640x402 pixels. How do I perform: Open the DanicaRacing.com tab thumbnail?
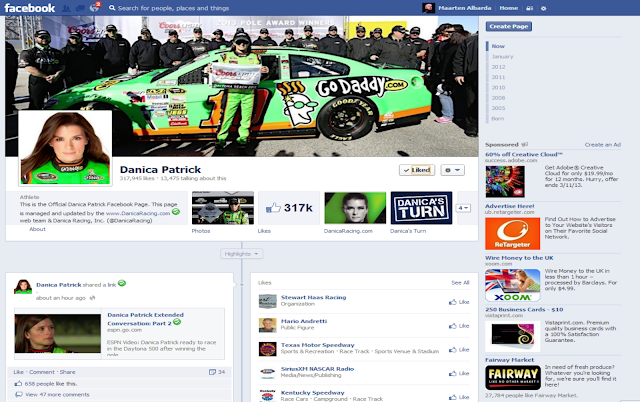coord(355,208)
